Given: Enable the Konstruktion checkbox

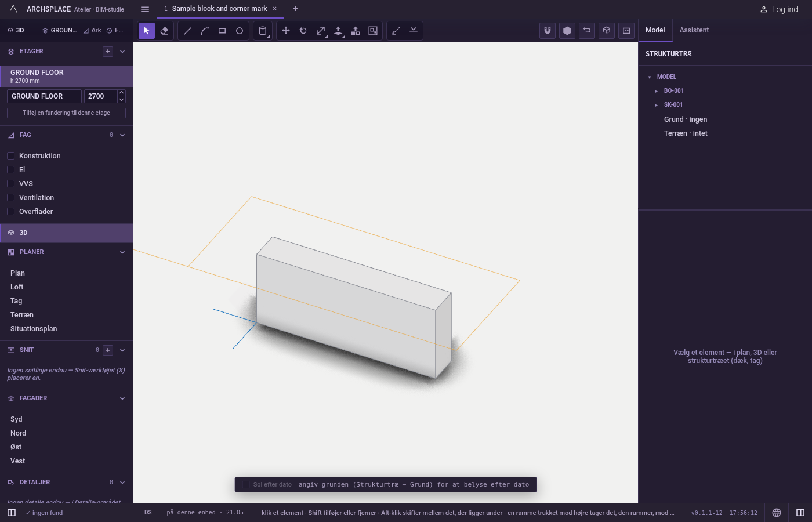Looking at the screenshot, I should 10,156.
